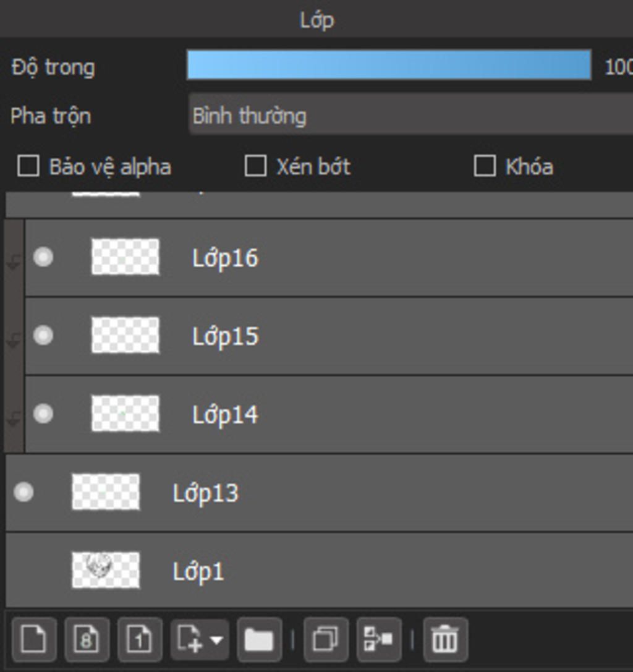Check the Khóa lock checkbox
The height and width of the screenshot is (672, 633).
485,166
